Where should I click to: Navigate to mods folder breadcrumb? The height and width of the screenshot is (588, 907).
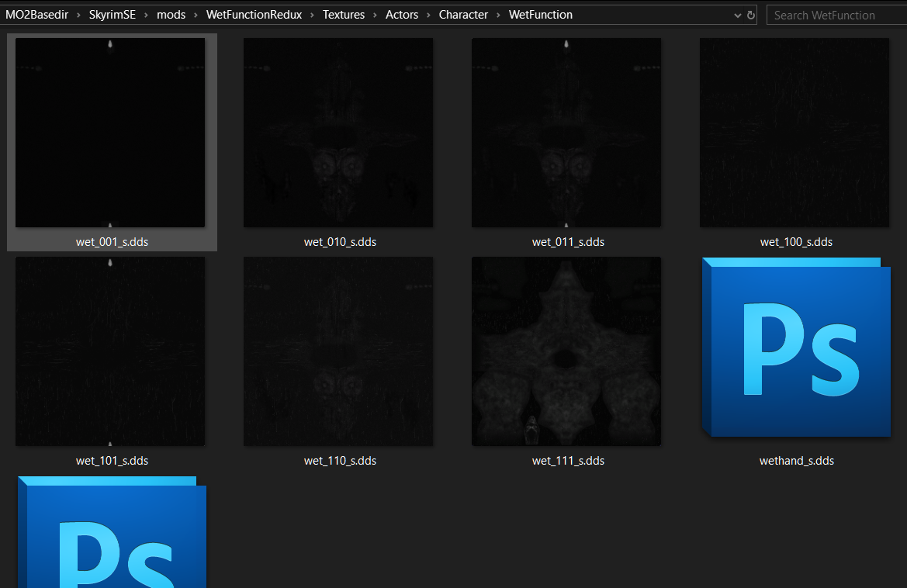point(171,15)
